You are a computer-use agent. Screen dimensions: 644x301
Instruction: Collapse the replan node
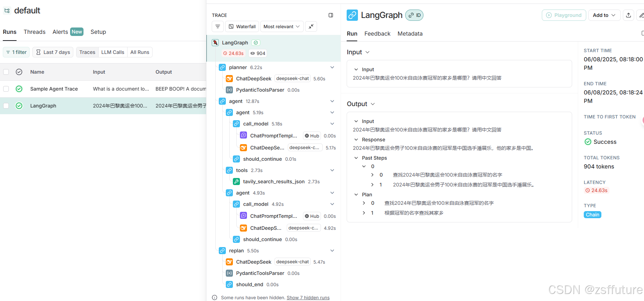click(332, 251)
